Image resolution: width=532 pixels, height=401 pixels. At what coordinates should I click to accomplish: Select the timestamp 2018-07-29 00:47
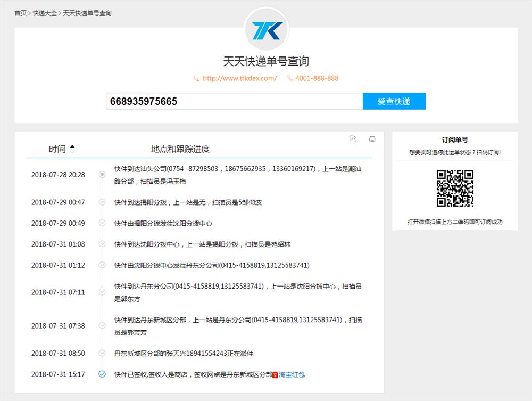(x=58, y=202)
